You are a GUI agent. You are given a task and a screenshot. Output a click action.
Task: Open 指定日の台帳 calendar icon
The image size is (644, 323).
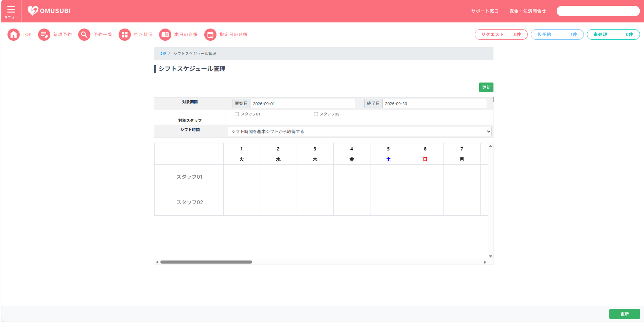pos(210,35)
